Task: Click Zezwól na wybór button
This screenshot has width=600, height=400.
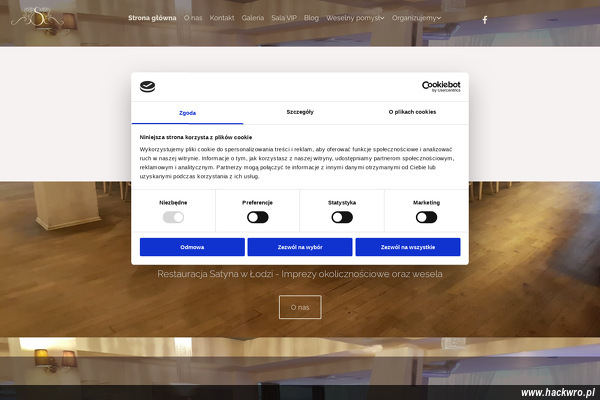Action: click(x=300, y=247)
